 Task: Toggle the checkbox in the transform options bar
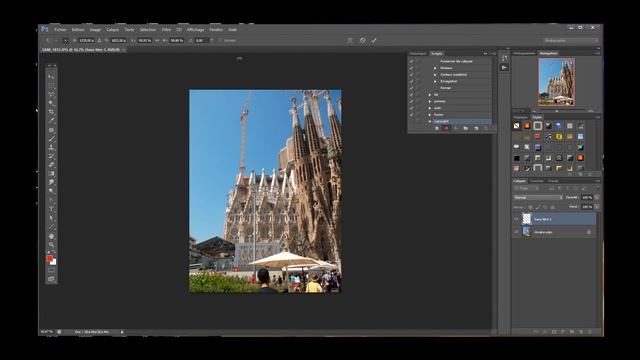coord(220,40)
